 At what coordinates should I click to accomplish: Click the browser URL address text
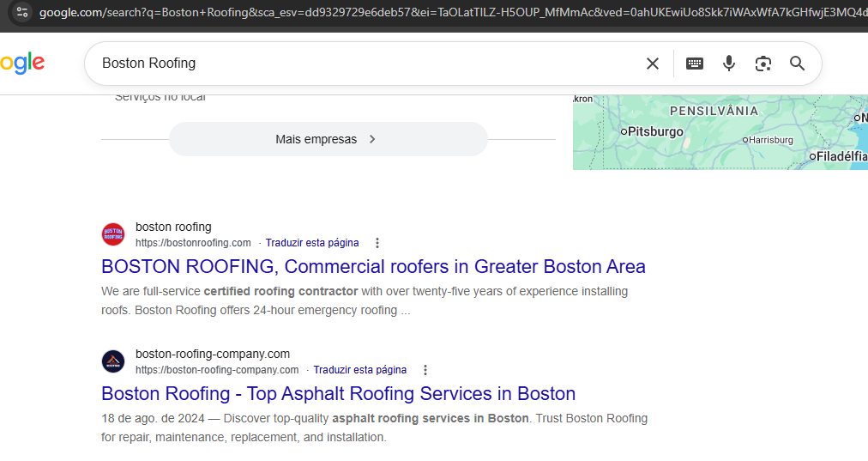pyautogui.click(x=453, y=12)
